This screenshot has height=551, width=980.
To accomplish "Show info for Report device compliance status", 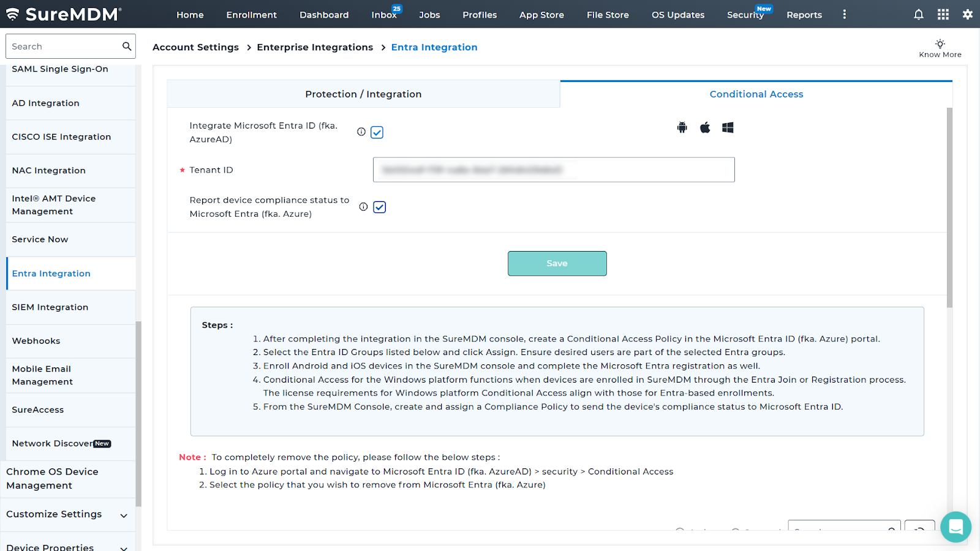I will coord(363,207).
